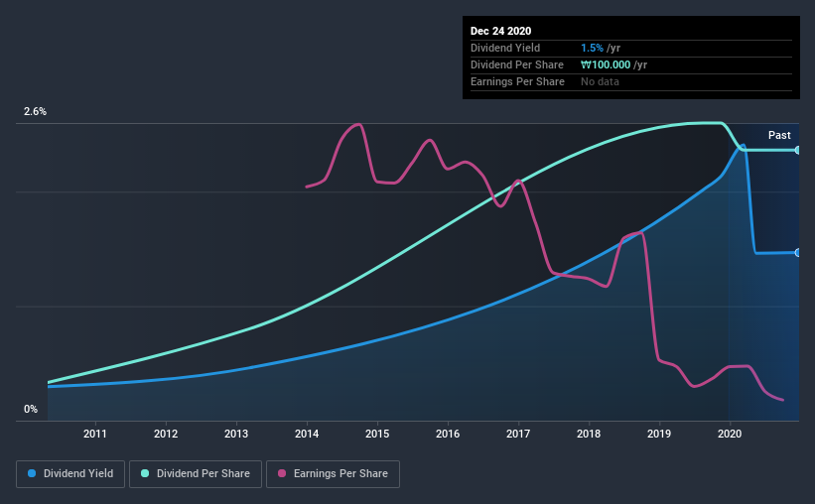Click the 2019 year tick label
The height and width of the screenshot is (504, 815).
coord(659,434)
